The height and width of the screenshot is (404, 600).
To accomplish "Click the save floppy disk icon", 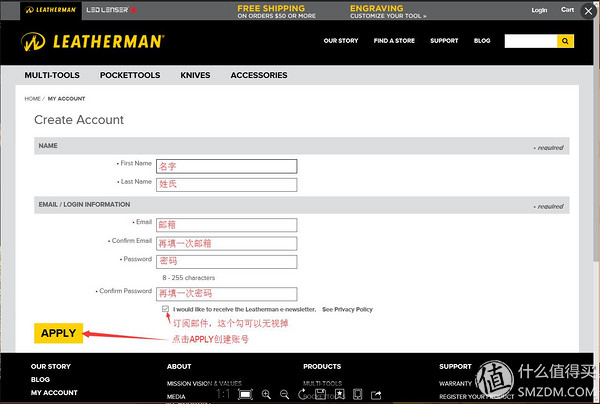I will coord(320,394).
